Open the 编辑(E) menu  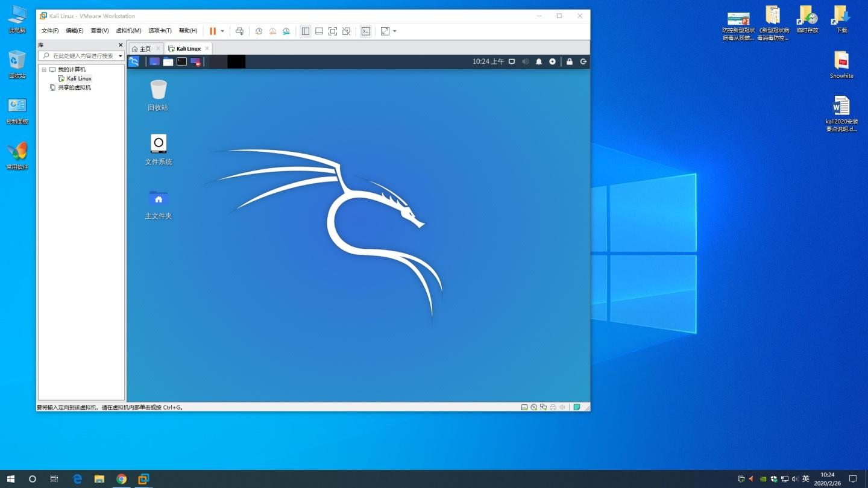[x=75, y=31]
